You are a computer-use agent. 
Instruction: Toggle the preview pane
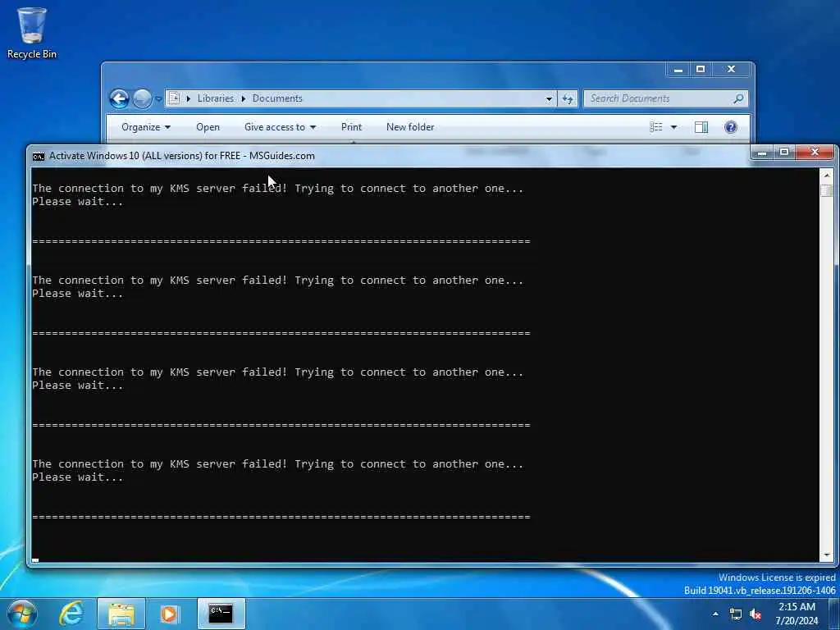pos(701,127)
